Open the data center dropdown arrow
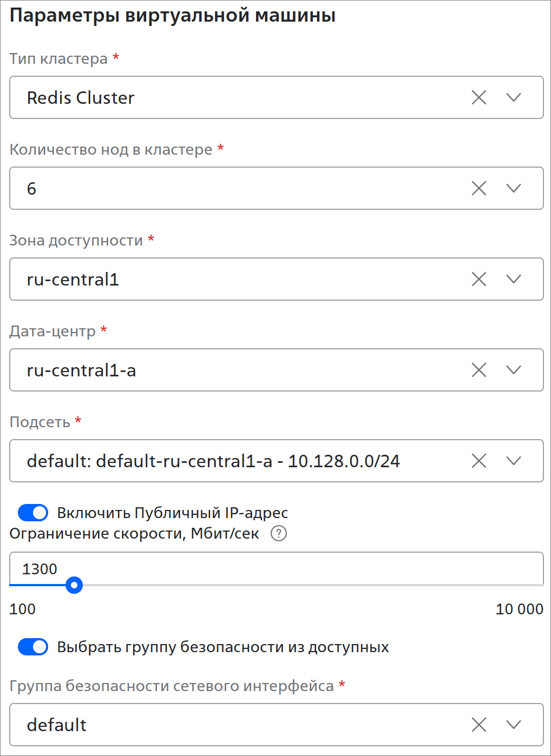 (514, 370)
